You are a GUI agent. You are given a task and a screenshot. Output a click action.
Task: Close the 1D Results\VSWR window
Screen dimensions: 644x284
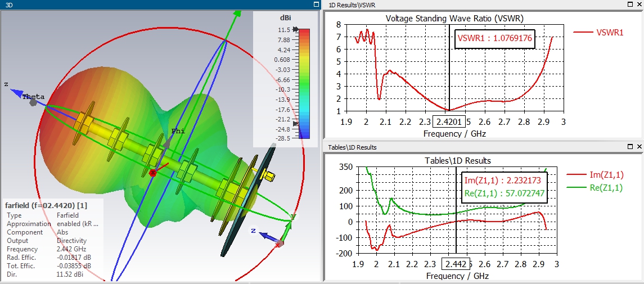(639, 4)
